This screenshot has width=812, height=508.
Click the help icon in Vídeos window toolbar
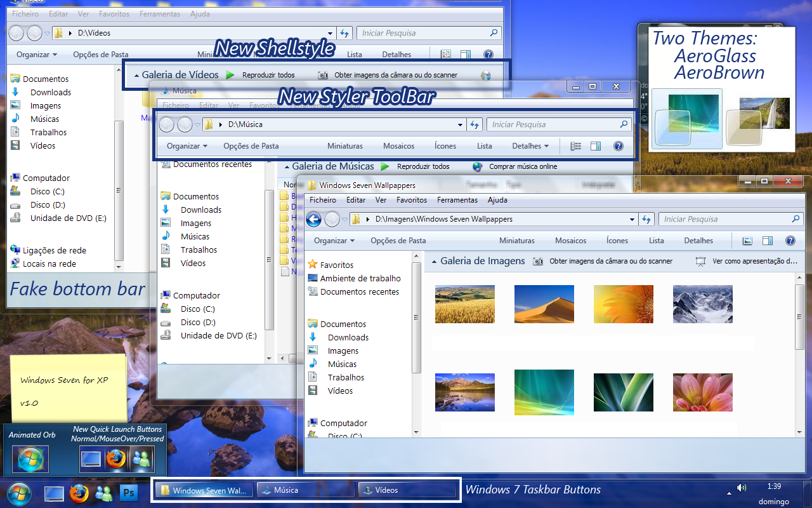488,55
